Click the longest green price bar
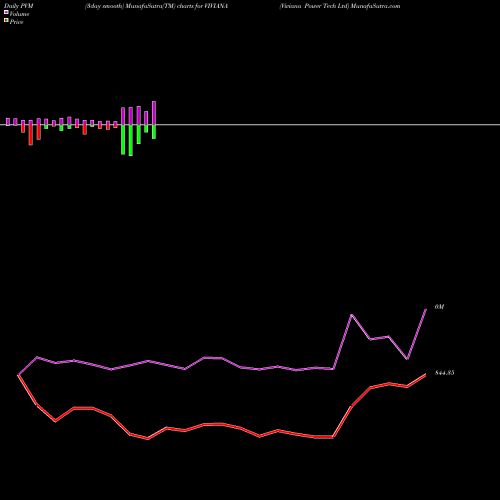500x500 pixels. pyautogui.click(x=131, y=140)
